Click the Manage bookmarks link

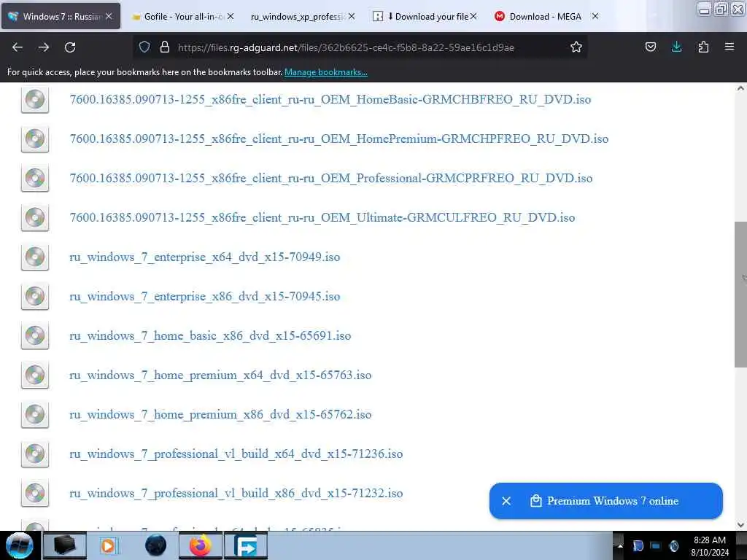(326, 72)
